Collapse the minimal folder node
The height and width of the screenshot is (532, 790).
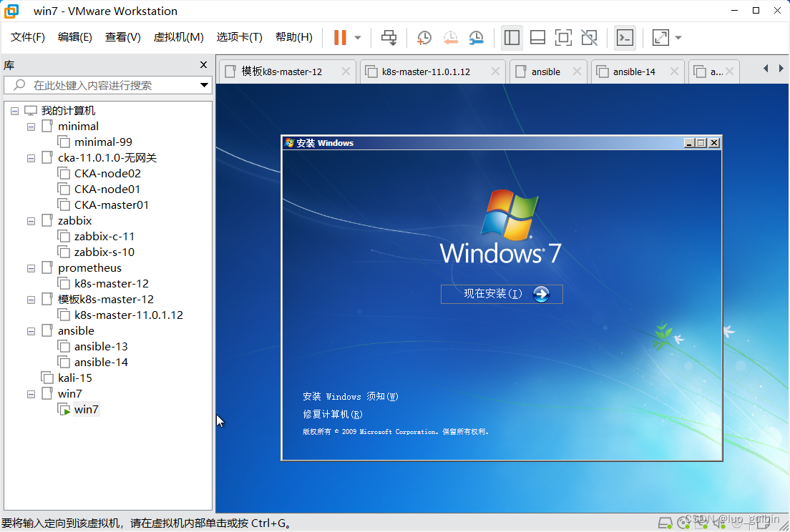point(31,127)
